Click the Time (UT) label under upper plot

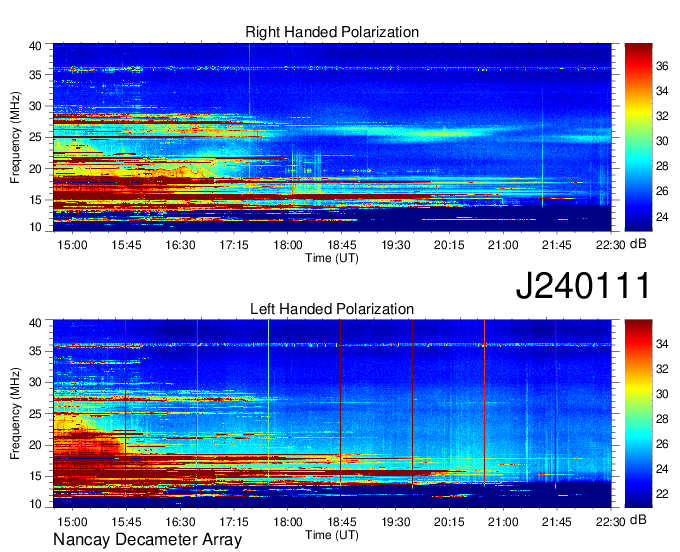click(332, 258)
